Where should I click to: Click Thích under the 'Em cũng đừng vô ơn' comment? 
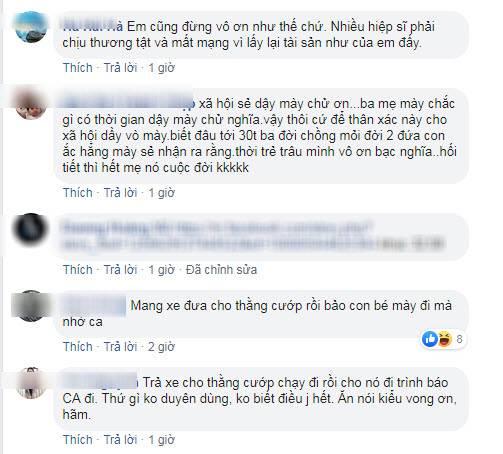click(x=78, y=68)
